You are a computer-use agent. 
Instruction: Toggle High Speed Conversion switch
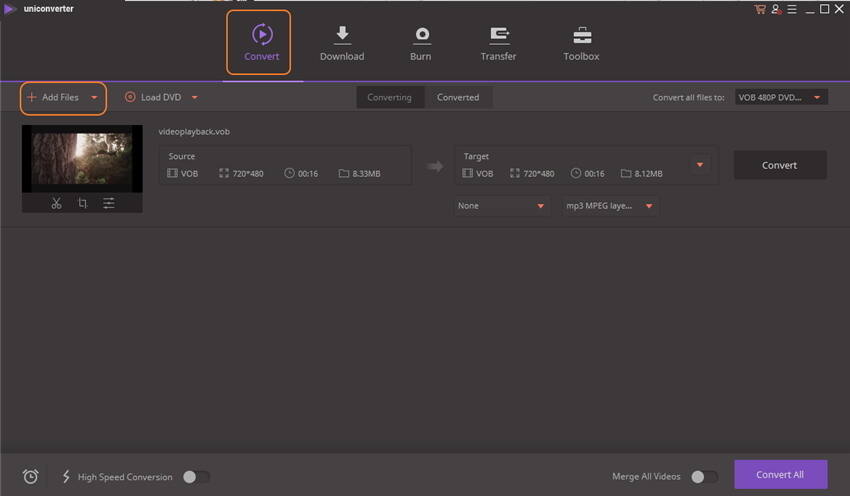[196, 477]
